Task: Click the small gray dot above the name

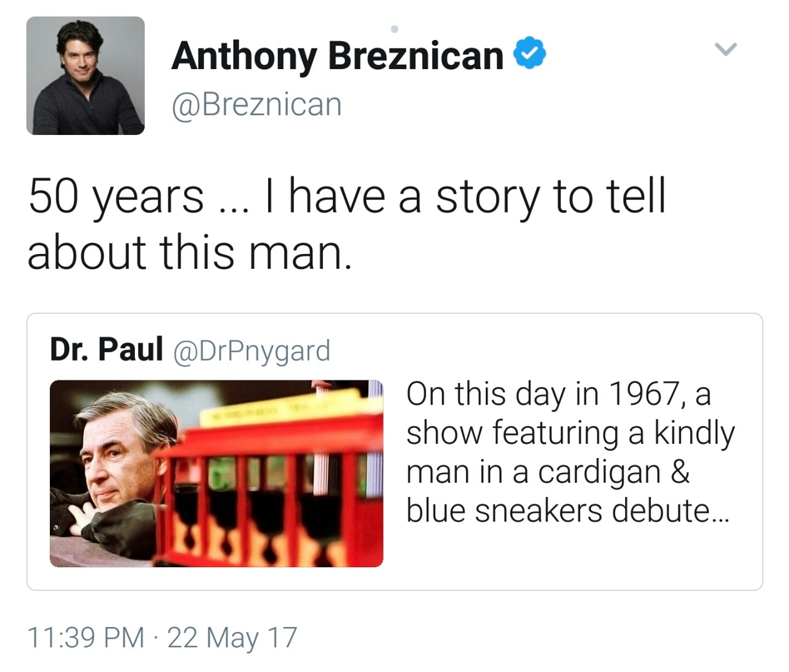Action: click(x=394, y=28)
